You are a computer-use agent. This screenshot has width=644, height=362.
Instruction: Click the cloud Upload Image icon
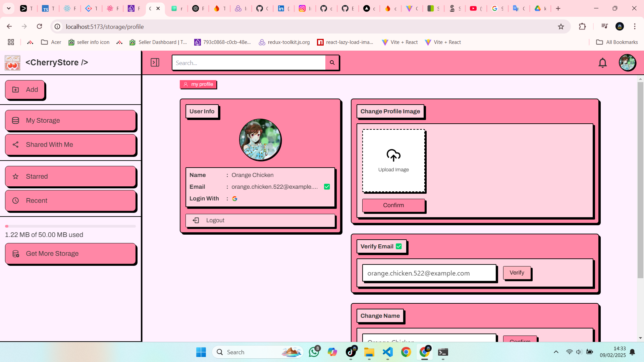tap(393, 156)
